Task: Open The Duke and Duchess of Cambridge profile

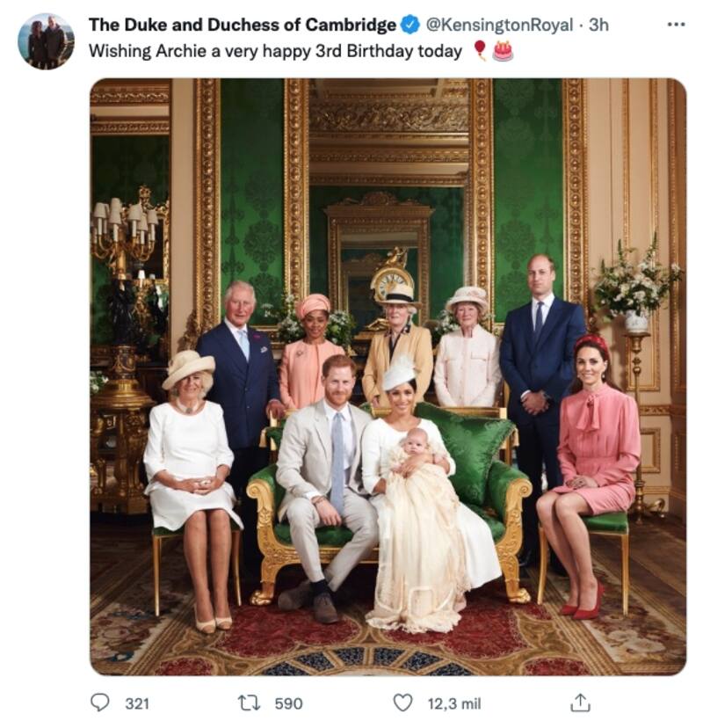Action: pos(242,25)
